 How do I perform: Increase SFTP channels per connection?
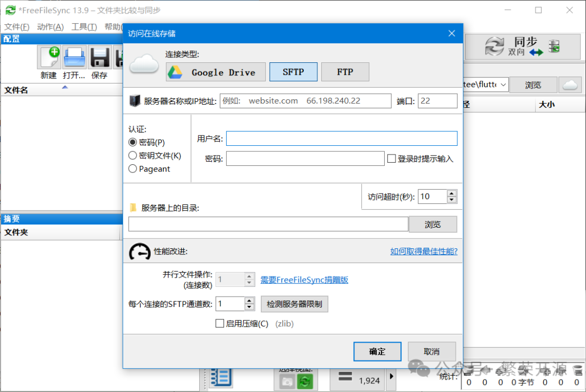(249, 300)
